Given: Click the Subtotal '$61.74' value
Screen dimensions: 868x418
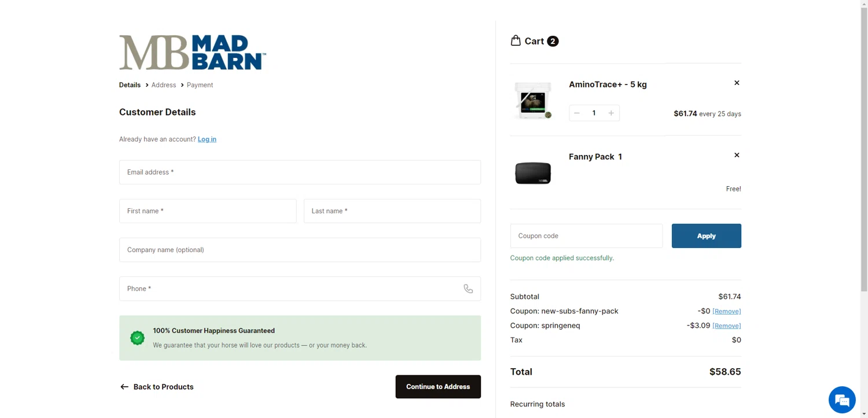Looking at the screenshot, I should tap(730, 297).
